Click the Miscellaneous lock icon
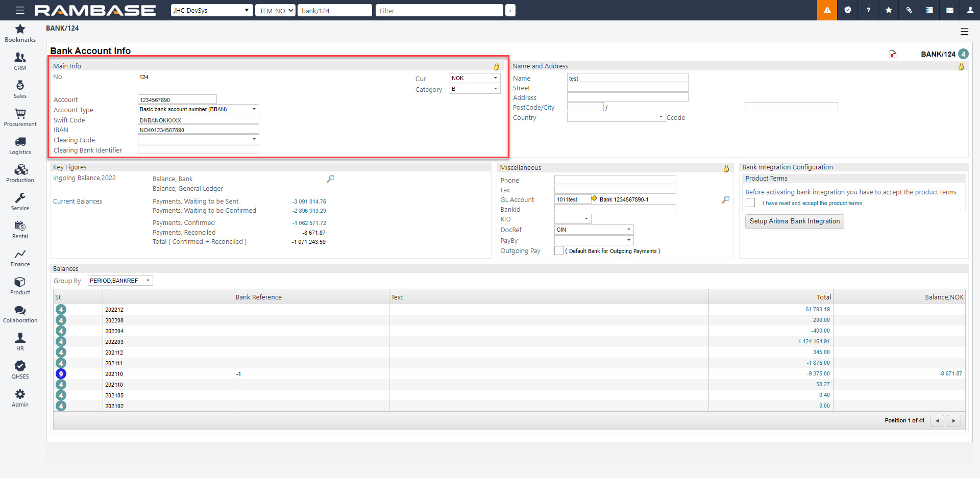The width and height of the screenshot is (980, 478). coord(726,168)
